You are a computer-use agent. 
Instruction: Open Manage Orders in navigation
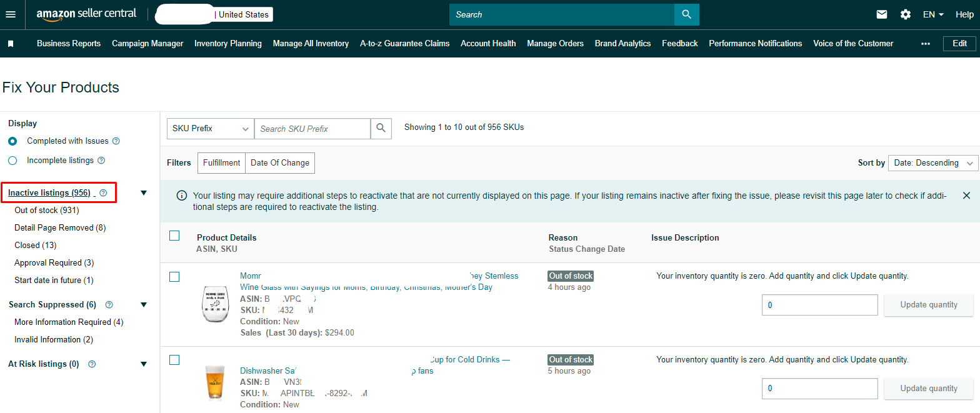click(x=555, y=44)
